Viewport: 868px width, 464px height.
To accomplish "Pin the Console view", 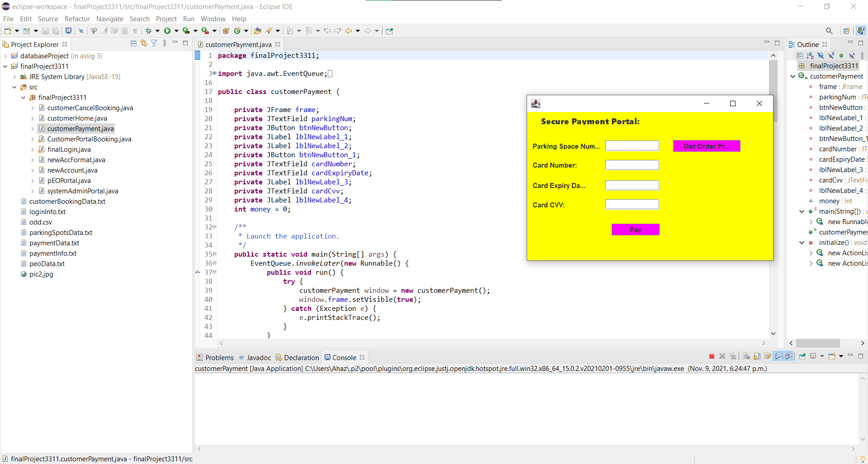I will [802, 357].
